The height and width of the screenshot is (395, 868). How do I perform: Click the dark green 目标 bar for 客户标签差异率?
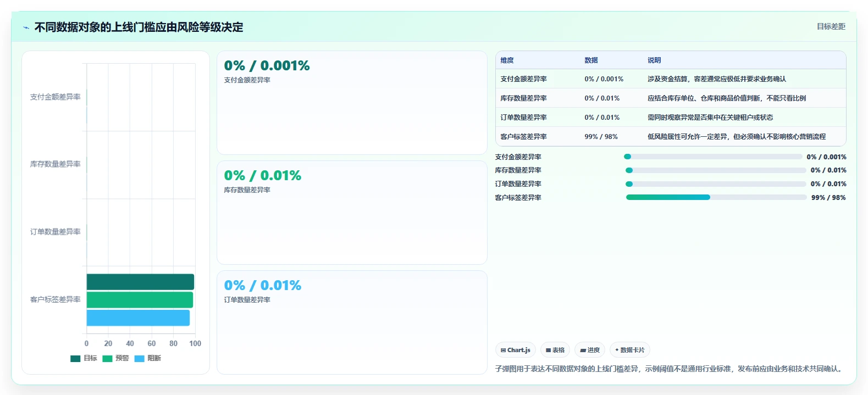pyautogui.click(x=140, y=282)
